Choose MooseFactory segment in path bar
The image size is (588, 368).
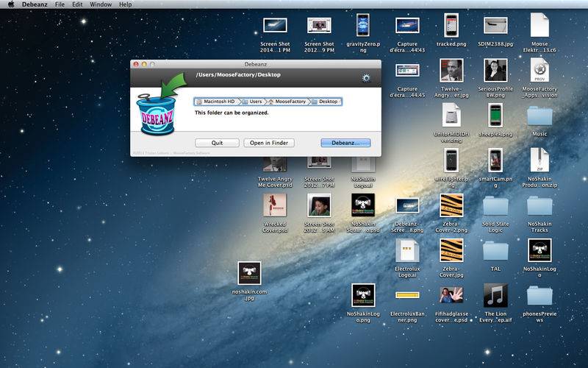point(287,102)
